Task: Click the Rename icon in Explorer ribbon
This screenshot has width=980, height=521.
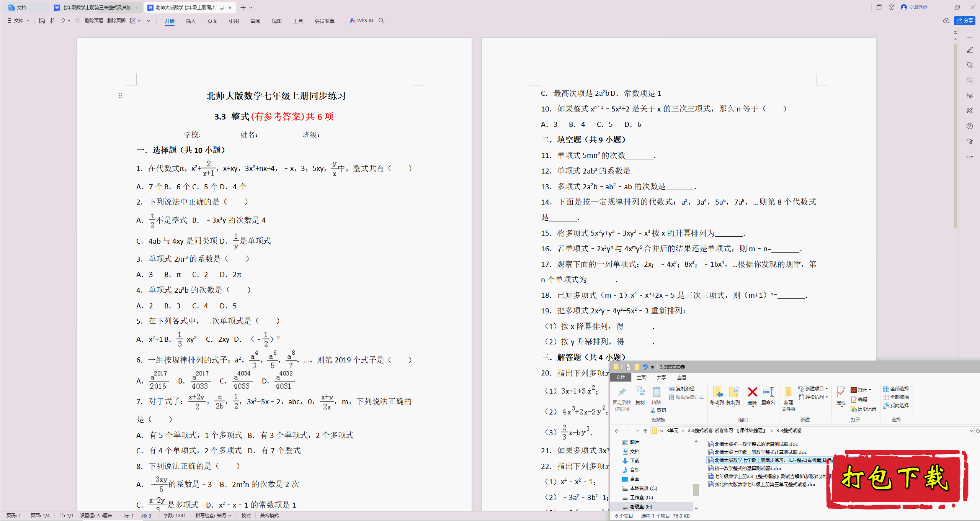Action: click(x=768, y=392)
